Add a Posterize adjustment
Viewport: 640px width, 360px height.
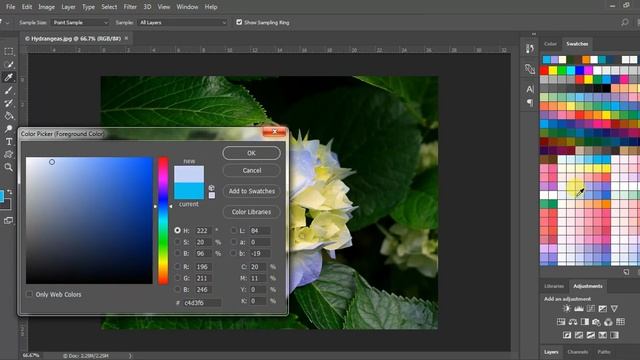[579, 335]
